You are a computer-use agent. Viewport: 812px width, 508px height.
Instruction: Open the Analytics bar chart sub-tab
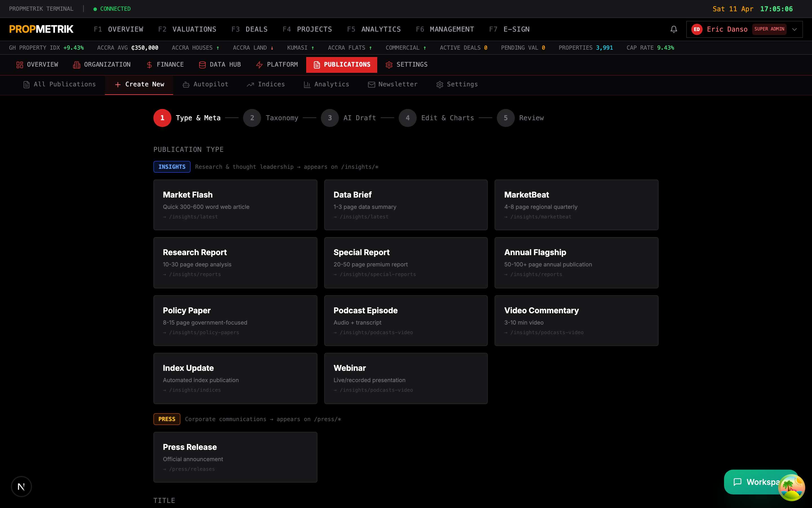[x=326, y=84]
